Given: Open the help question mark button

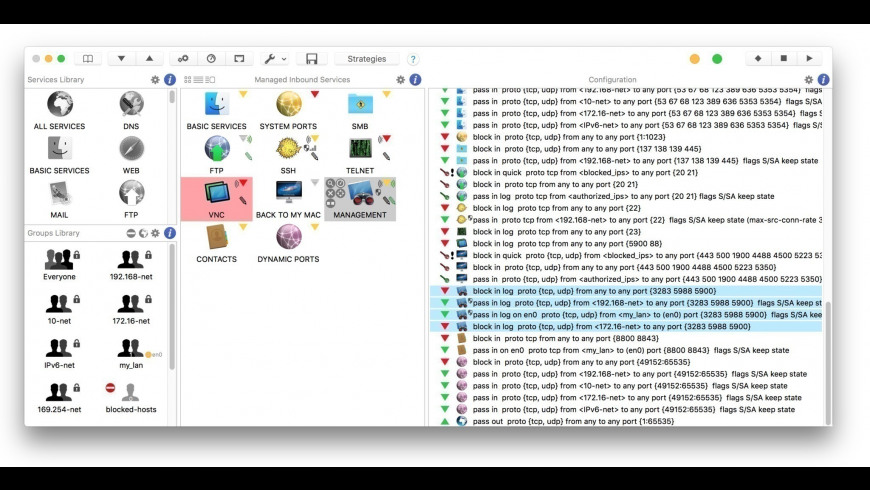Looking at the screenshot, I should [x=413, y=59].
